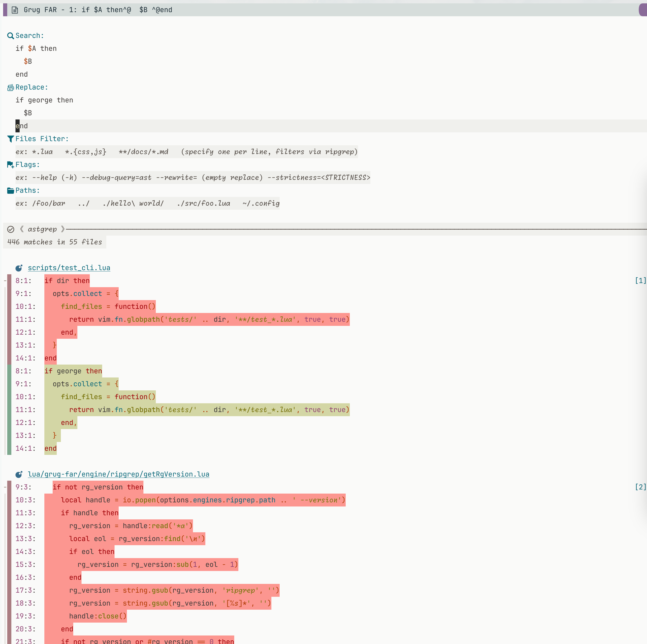
Task: Click the green replacement line 'if george then'
Action: (73, 371)
